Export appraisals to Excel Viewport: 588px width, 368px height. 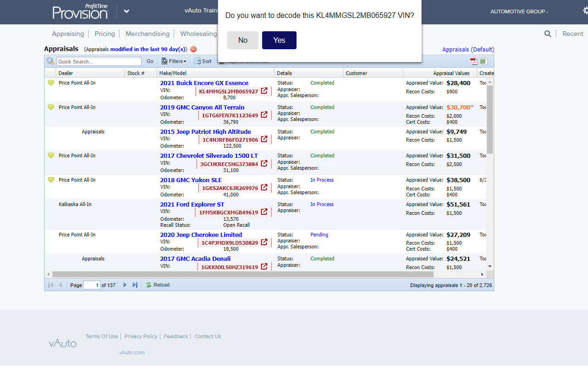(483, 61)
